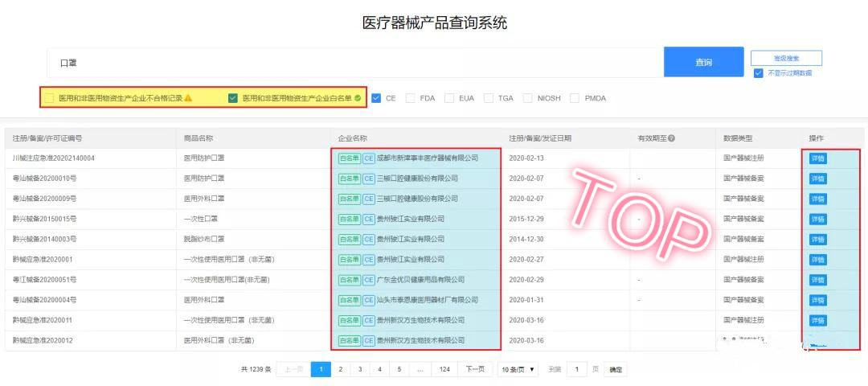868x386 pixels.
Task: Click the 白名单 badge for 成都市新津事丰医疗器械有限公司
Action: coord(350,158)
